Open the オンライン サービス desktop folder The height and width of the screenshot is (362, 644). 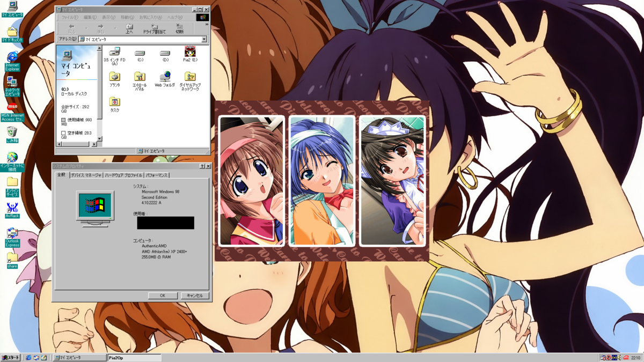tap(12, 187)
